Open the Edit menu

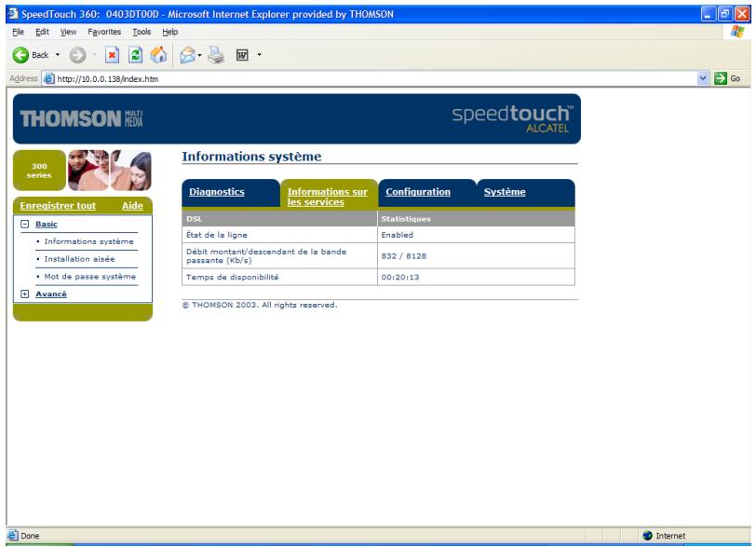click(42, 32)
